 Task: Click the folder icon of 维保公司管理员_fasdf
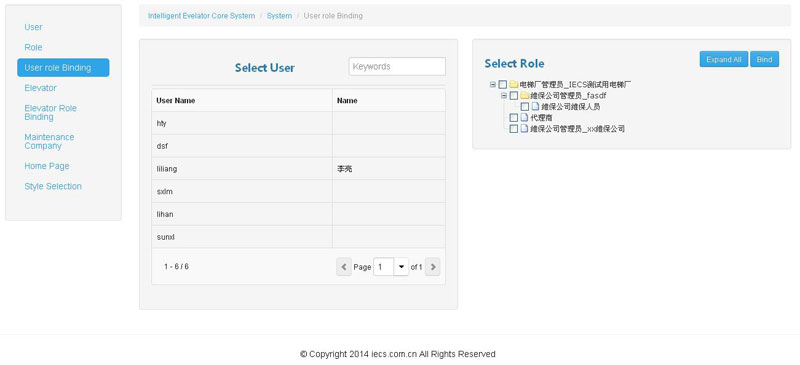[x=524, y=95]
